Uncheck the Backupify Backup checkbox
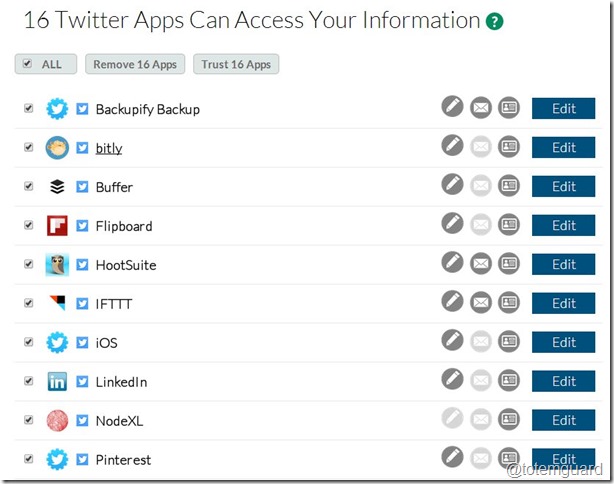 (x=29, y=108)
